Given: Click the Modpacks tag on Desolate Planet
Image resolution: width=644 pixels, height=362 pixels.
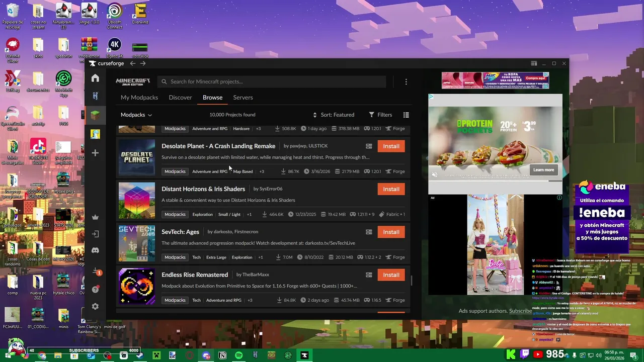Looking at the screenshot, I should (175, 171).
